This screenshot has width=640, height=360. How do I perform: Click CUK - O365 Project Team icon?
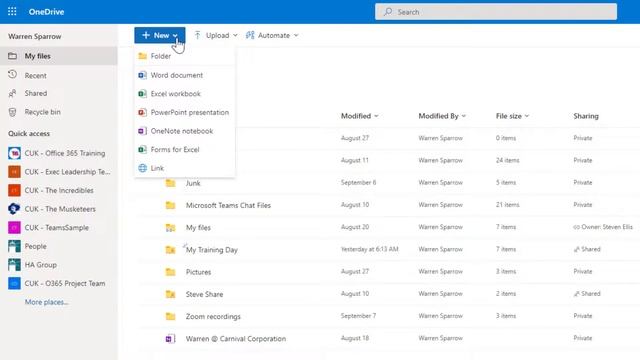pos(14,283)
